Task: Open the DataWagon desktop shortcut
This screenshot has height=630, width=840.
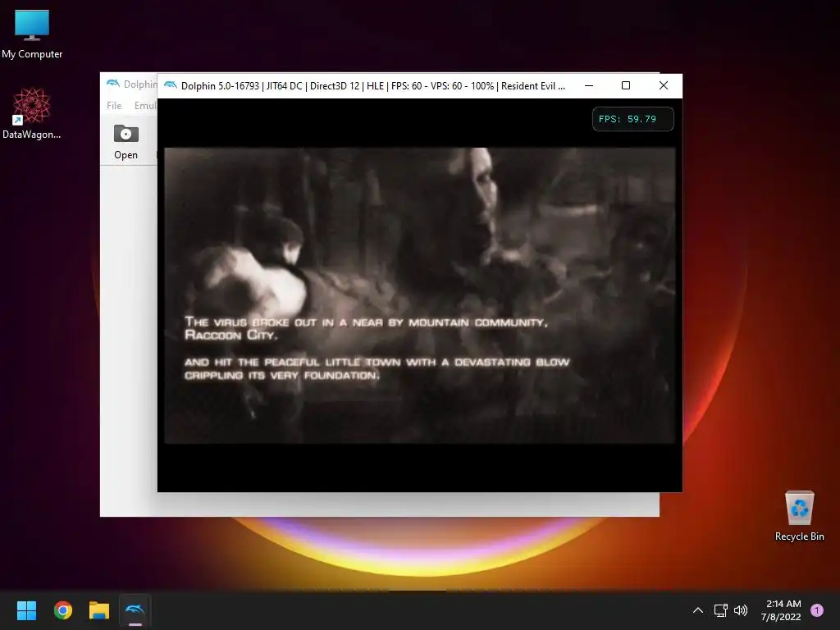Action: (32, 113)
